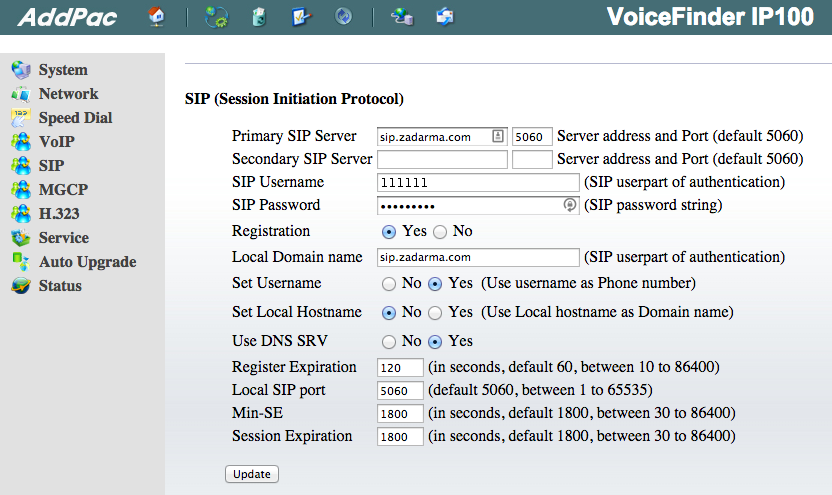Image resolution: width=832 pixels, height=495 pixels.
Task: Click the Auto Upgrade icon in sidebar
Action: coord(20,262)
